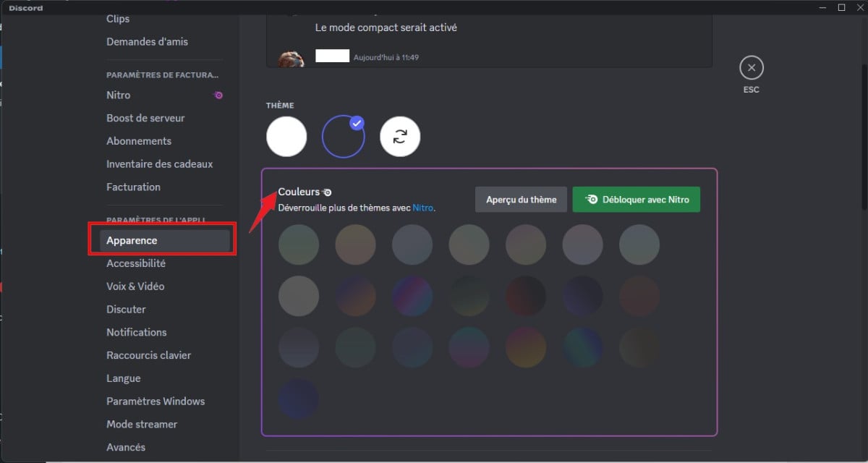This screenshot has width=868, height=463.
Task: Click the Débloquer avec Nitro button
Action: 636,200
